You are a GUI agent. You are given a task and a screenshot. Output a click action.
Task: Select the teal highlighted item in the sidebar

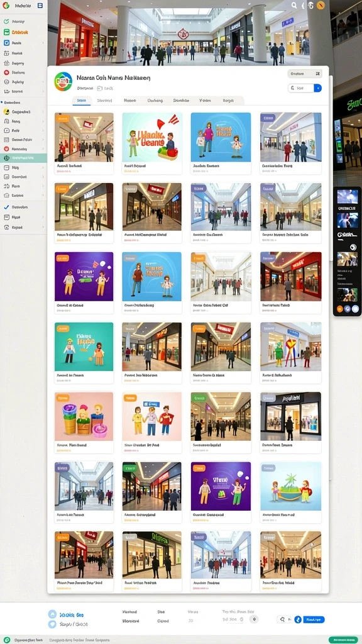click(x=23, y=158)
